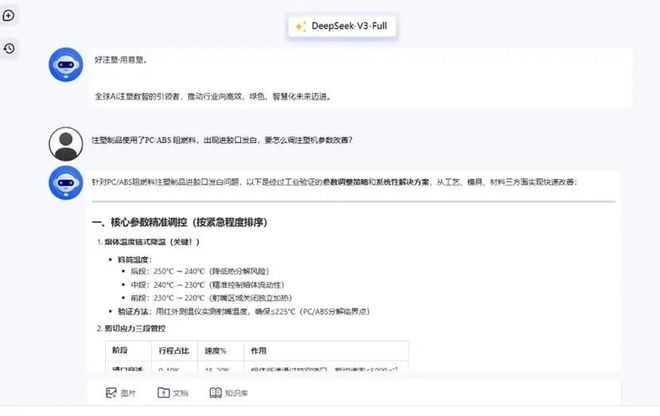Click the numbered item 1. 熔体温度梯式降温
660x416 pixels.
pos(148,242)
